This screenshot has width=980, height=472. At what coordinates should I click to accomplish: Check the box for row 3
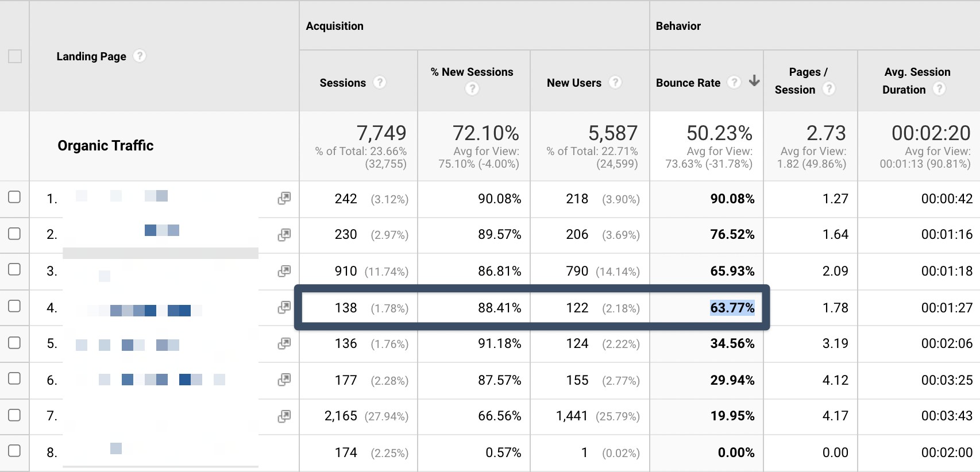point(14,269)
